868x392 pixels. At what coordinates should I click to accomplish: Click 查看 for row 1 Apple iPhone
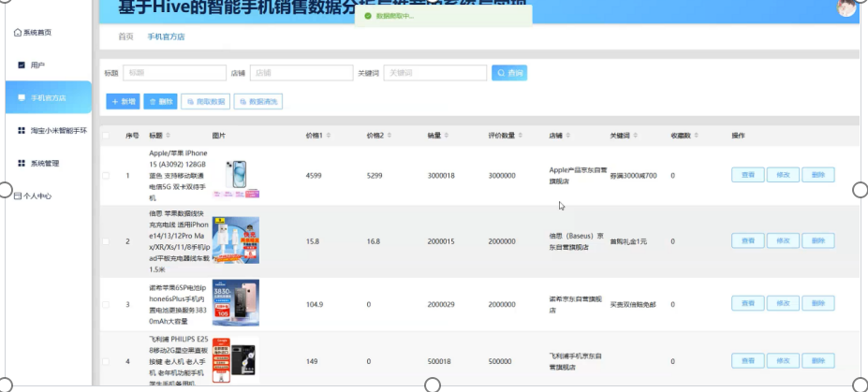click(x=748, y=175)
